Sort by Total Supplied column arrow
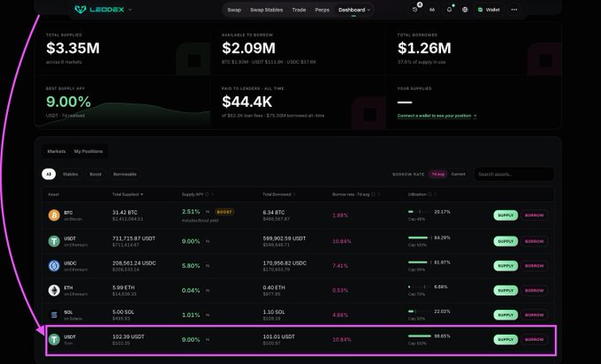The image size is (601, 364). (141, 194)
